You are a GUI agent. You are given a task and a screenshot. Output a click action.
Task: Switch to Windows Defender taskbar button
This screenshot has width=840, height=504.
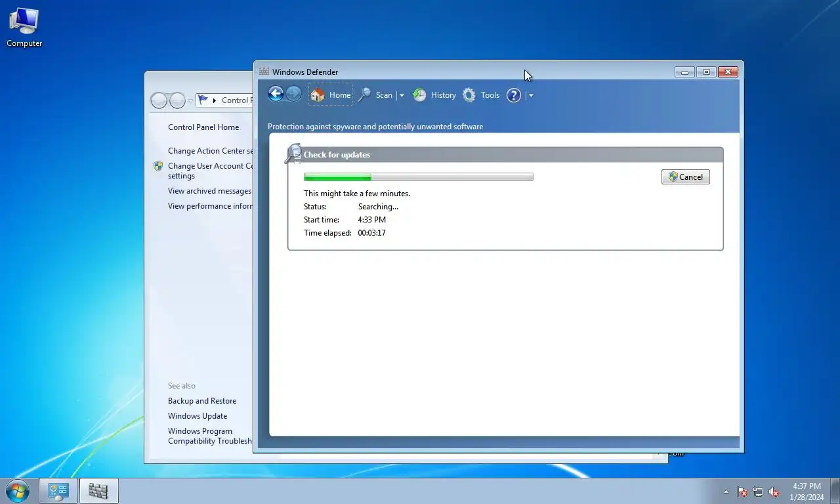tap(98, 491)
